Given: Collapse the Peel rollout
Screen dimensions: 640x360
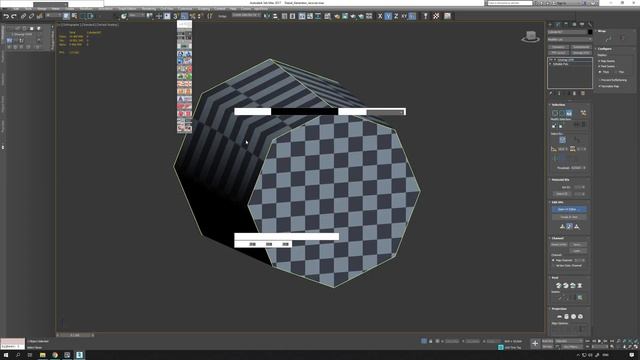Looking at the screenshot, I should tap(555, 278).
